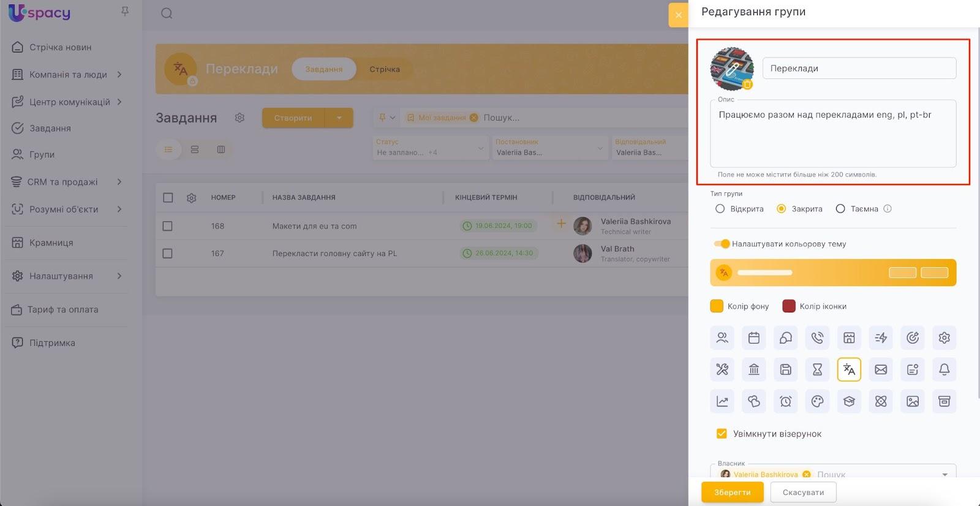This screenshot has width=980, height=506.
Task: Click the 'Скасувати' cancel button
Action: tap(803, 492)
